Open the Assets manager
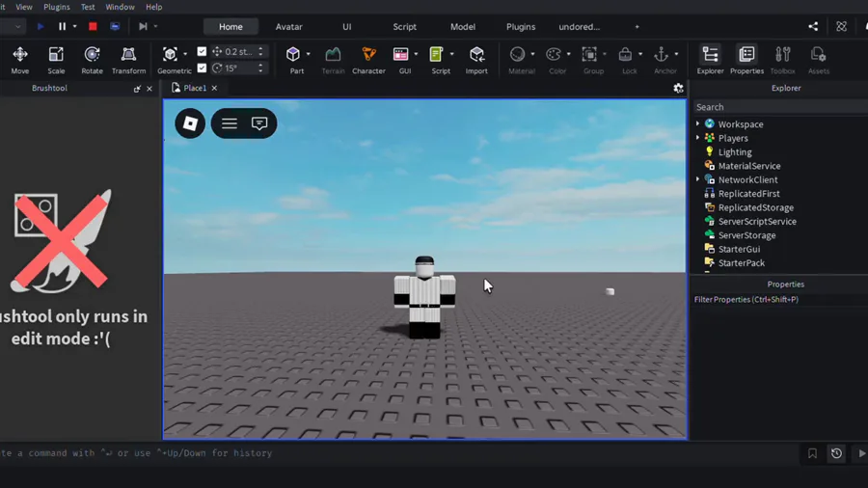The height and width of the screenshot is (488, 868). tap(818, 60)
